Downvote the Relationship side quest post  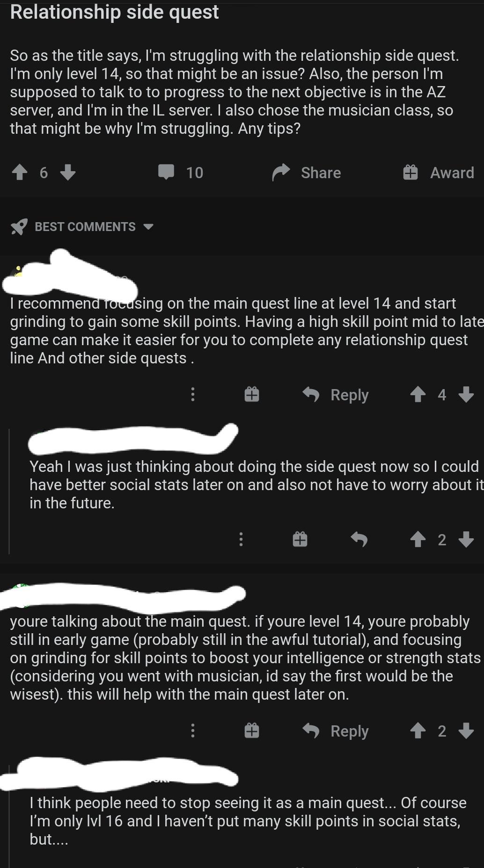(68, 173)
